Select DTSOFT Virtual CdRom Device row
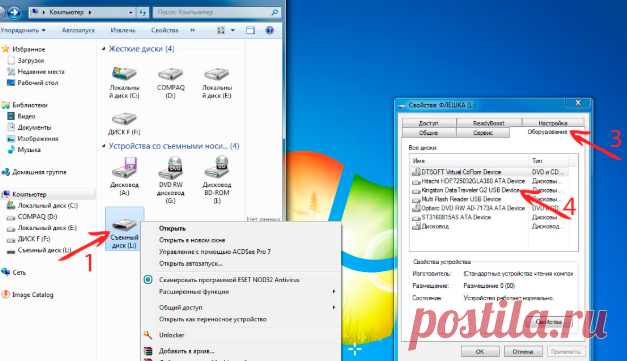Viewport: 627px width, 361px height. pyautogui.click(x=489, y=172)
